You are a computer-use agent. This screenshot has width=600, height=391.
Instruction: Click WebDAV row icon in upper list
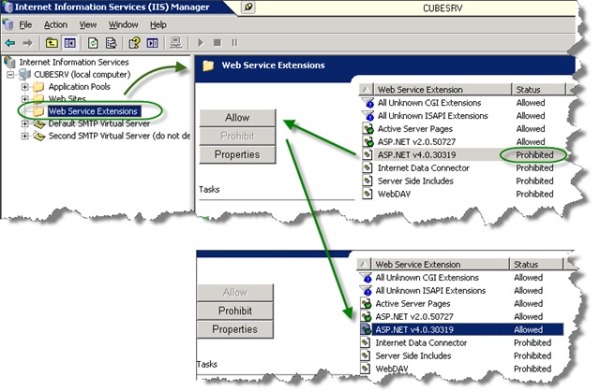[367, 194]
